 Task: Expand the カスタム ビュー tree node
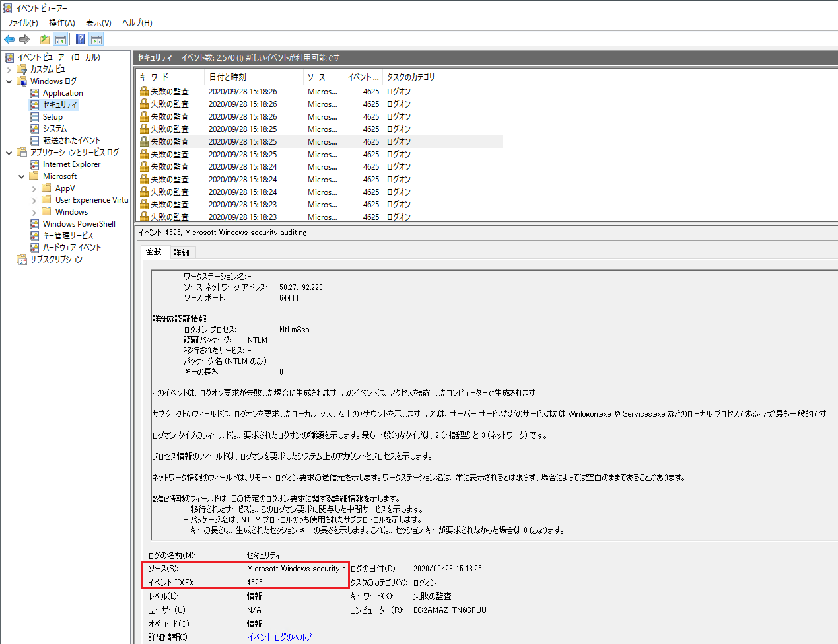9,69
